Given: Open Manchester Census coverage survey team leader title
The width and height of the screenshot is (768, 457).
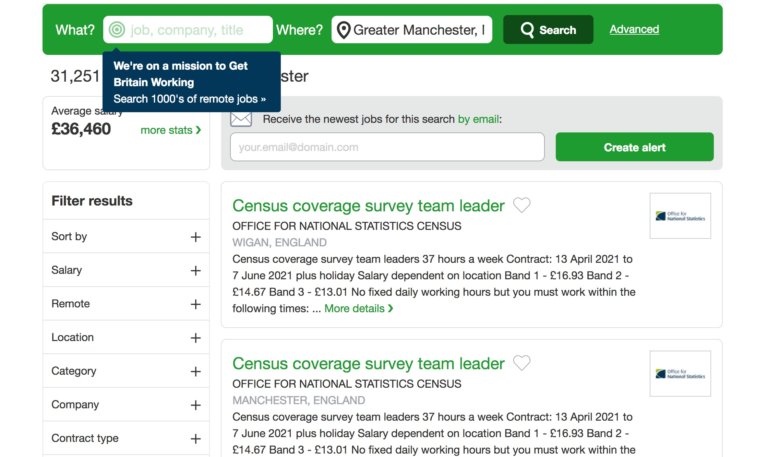Looking at the screenshot, I should (368, 363).
